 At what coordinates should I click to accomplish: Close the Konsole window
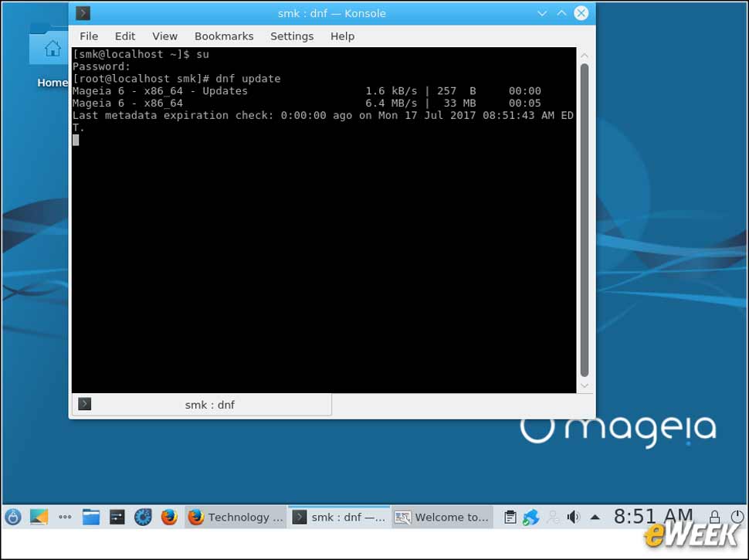(x=581, y=13)
